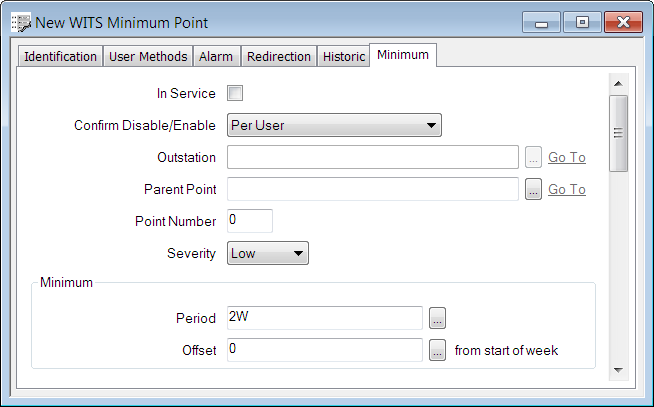Image resolution: width=654 pixels, height=407 pixels.
Task: Open the Parent Point browse ellipsis button
Action: (533, 189)
